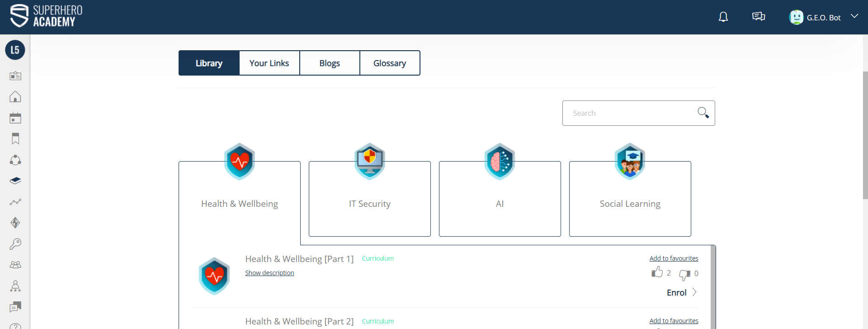Open Health & Wellbeing [Part 2] title
The height and width of the screenshot is (329, 868).
click(x=299, y=321)
